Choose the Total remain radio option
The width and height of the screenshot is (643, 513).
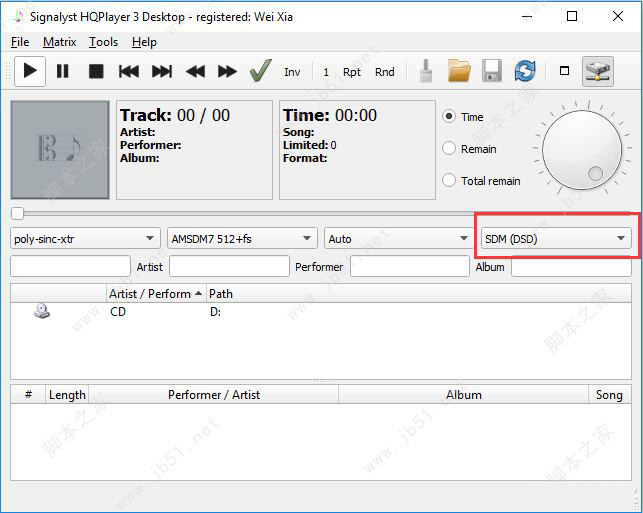pyautogui.click(x=450, y=181)
